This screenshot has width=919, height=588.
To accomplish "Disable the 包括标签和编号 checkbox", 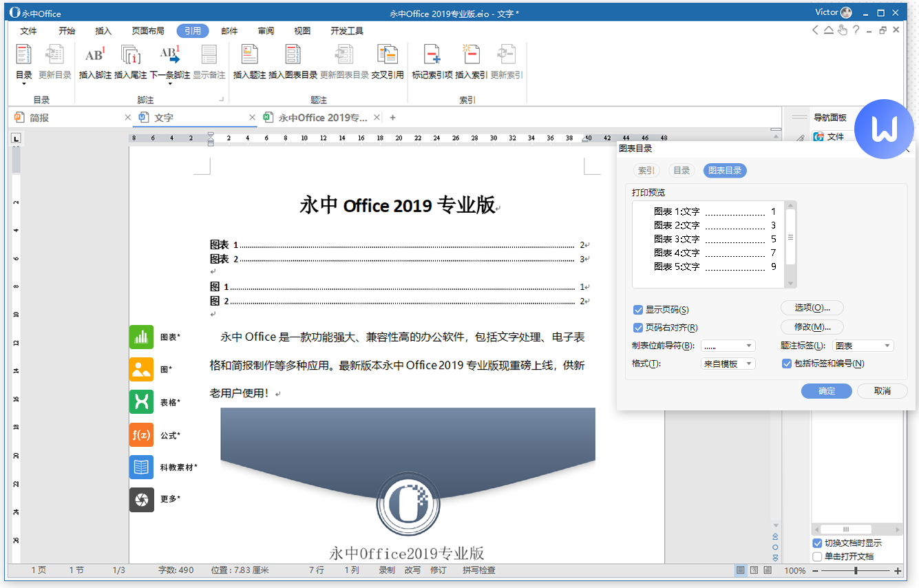I will click(x=787, y=364).
